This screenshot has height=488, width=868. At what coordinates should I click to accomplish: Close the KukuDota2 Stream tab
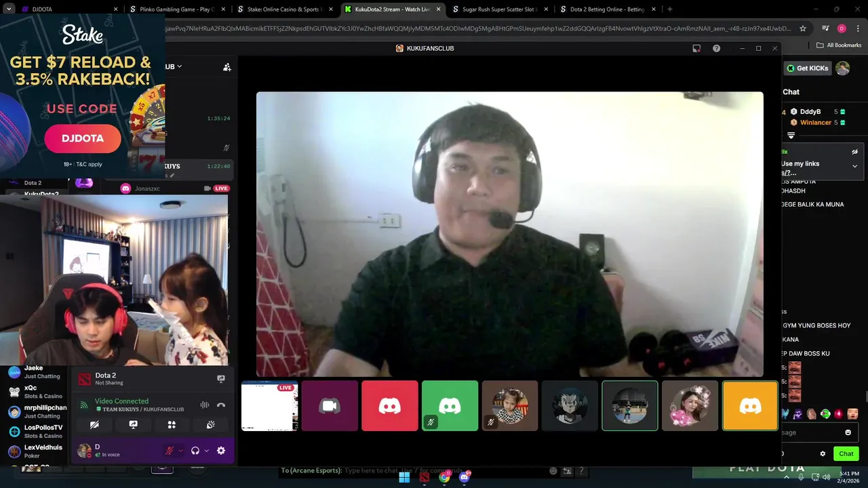click(x=439, y=9)
